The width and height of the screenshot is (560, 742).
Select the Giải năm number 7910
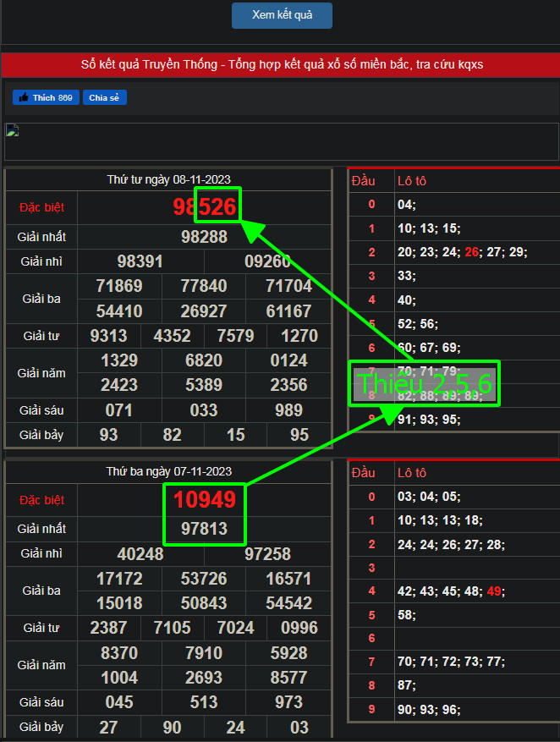pos(204,653)
